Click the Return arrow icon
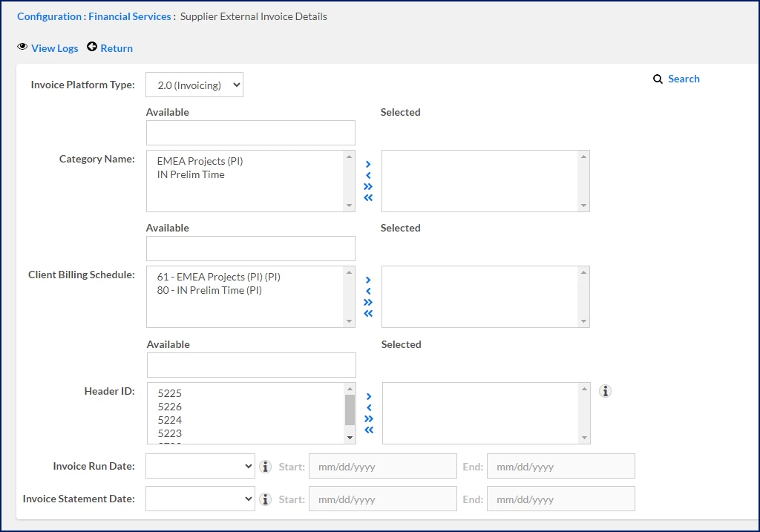 pos(92,47)
